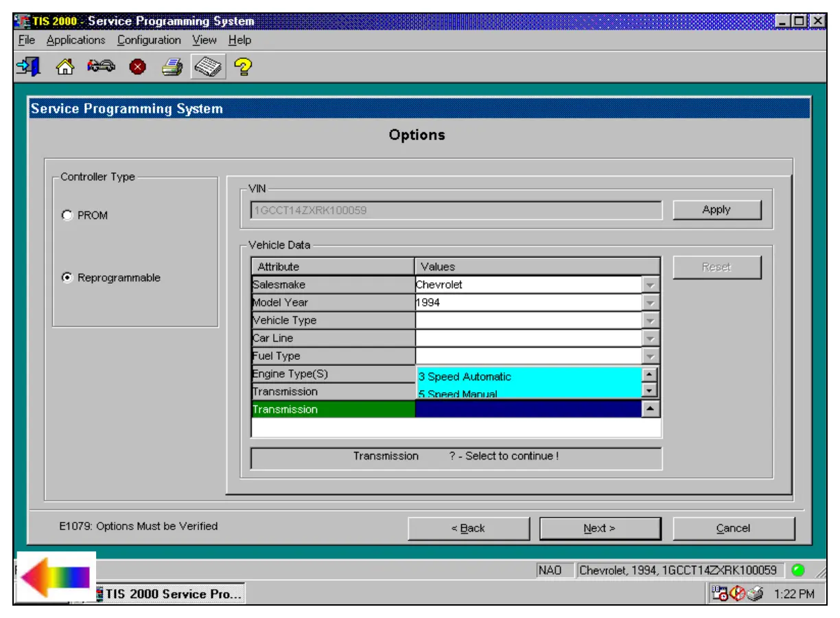Expand the Salesmake dropdown
Screen dimensions: 840x618
651,285
